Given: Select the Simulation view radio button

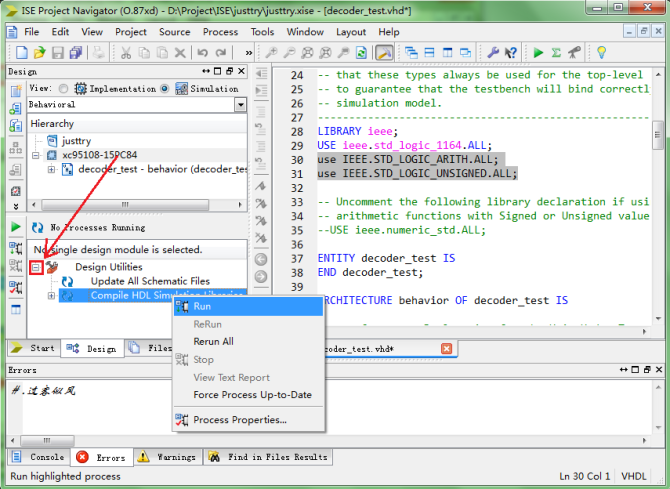Looking at the screenshot, I should click(165, 88).
